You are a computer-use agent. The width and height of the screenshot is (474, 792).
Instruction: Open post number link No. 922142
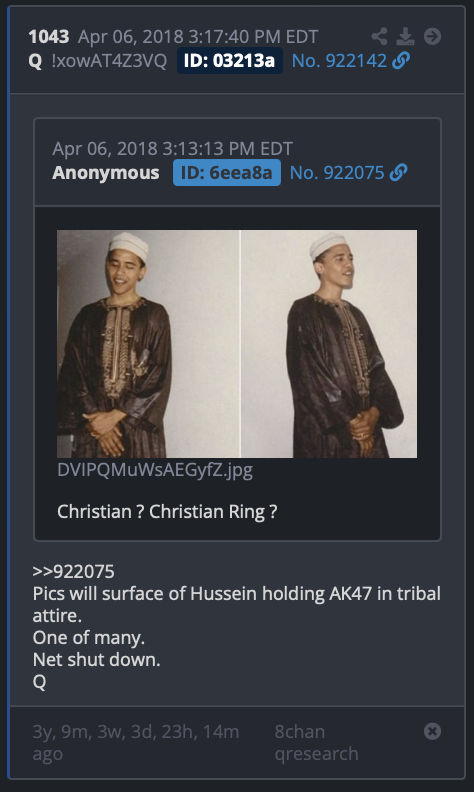(339, 61)
